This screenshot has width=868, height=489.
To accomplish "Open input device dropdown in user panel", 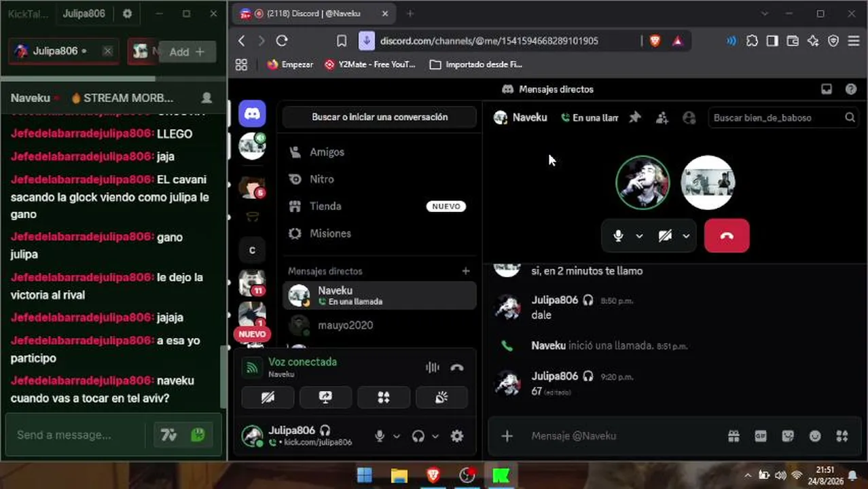I will pyautogui.click(x=397, y=436).
